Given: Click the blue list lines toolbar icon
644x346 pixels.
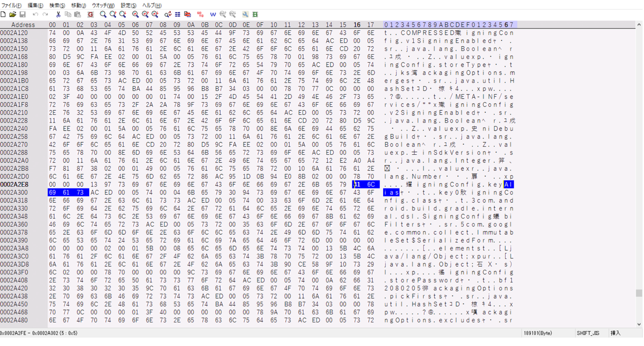Looking at the screenshot, I should pos(178,15).
